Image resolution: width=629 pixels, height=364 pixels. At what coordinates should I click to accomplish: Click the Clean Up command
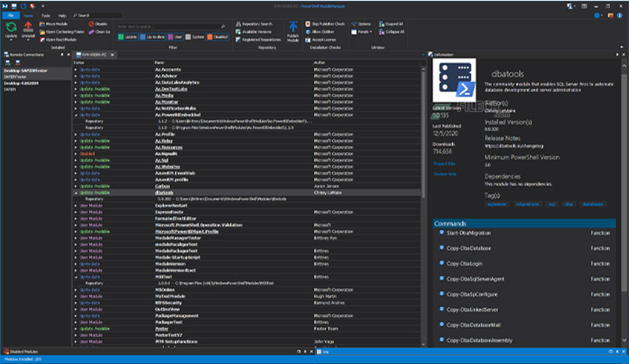tap(99, 32)
